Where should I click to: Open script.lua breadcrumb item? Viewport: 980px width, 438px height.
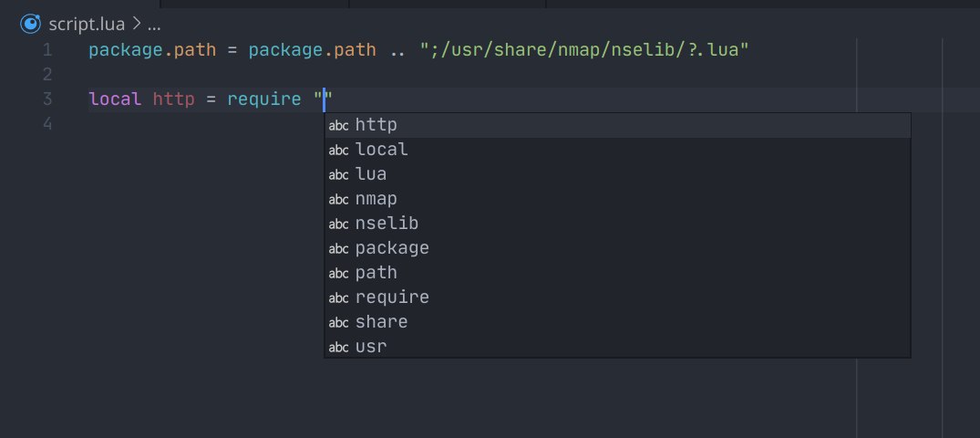[87, 25]
